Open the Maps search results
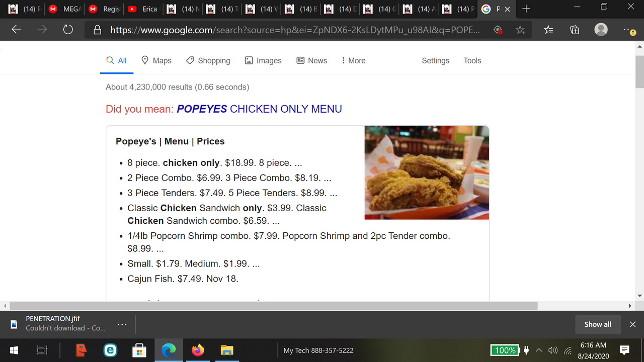 pyautogui.click(x=156, y=60)
